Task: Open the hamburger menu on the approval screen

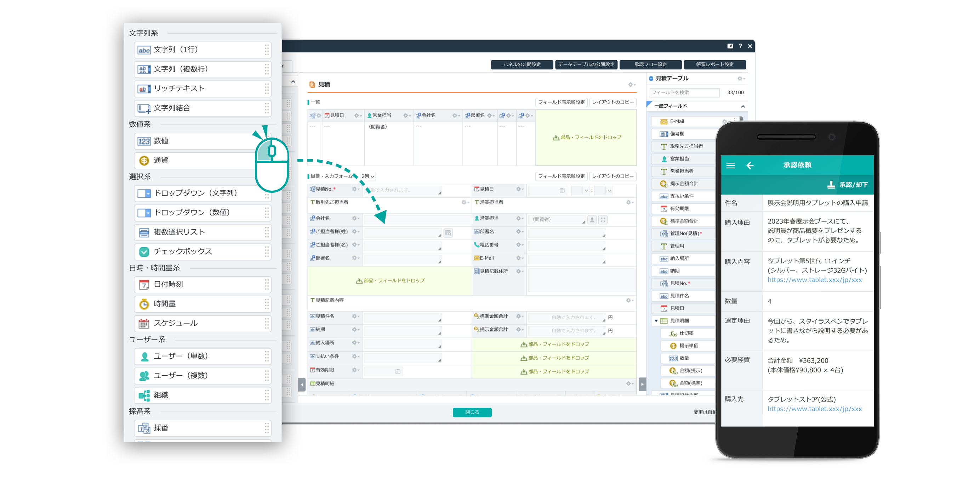Action: click(x=731, y=165)
